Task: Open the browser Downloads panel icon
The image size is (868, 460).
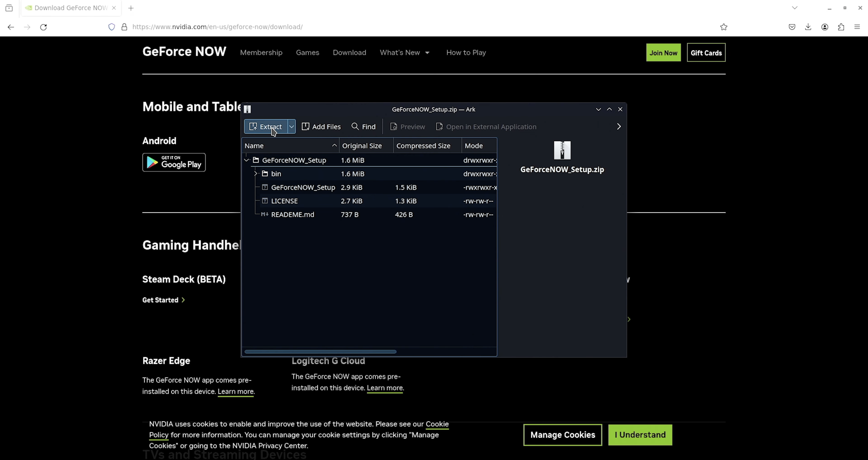Action: [808, 27]
